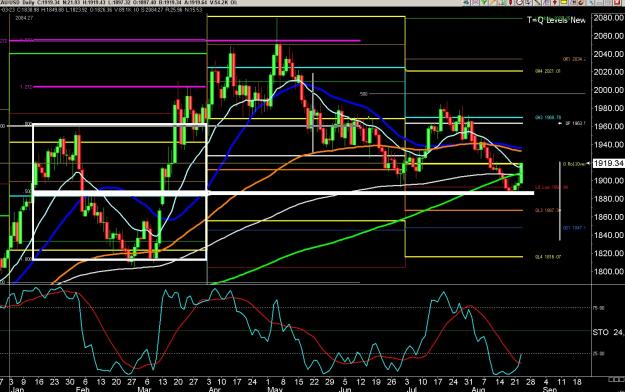Click the 1820.00 price axis label
The image size is (625, 392).
[x=608, y=253]
